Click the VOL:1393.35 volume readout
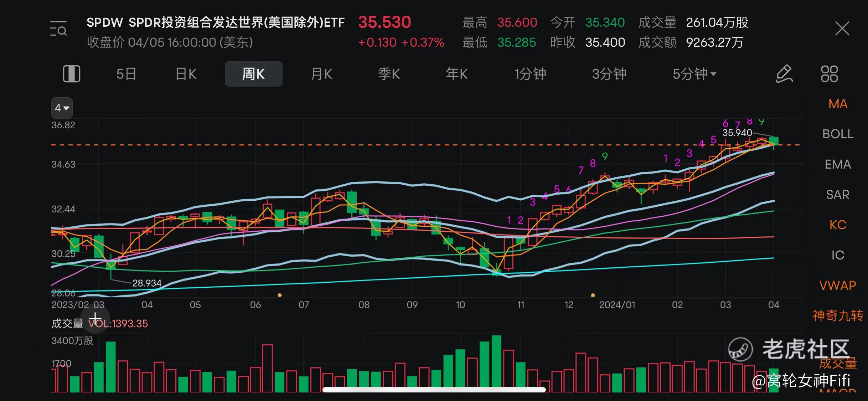868x401 pixels. pyautogui.click(x=118, y=324)
